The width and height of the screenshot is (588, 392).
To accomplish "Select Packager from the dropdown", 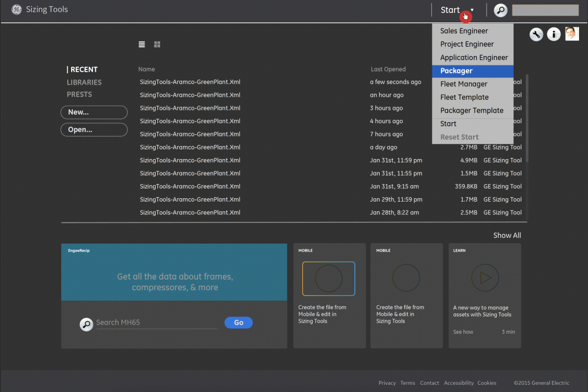I will click(472, 71).
